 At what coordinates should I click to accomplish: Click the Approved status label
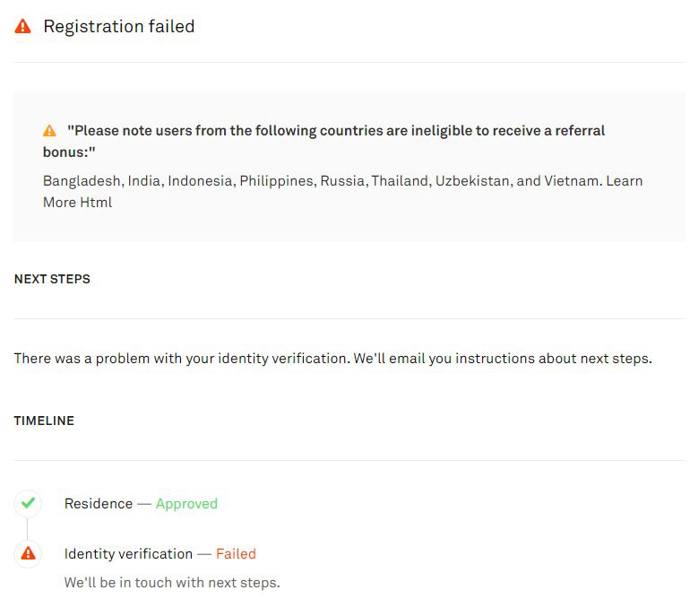[186, 503]
